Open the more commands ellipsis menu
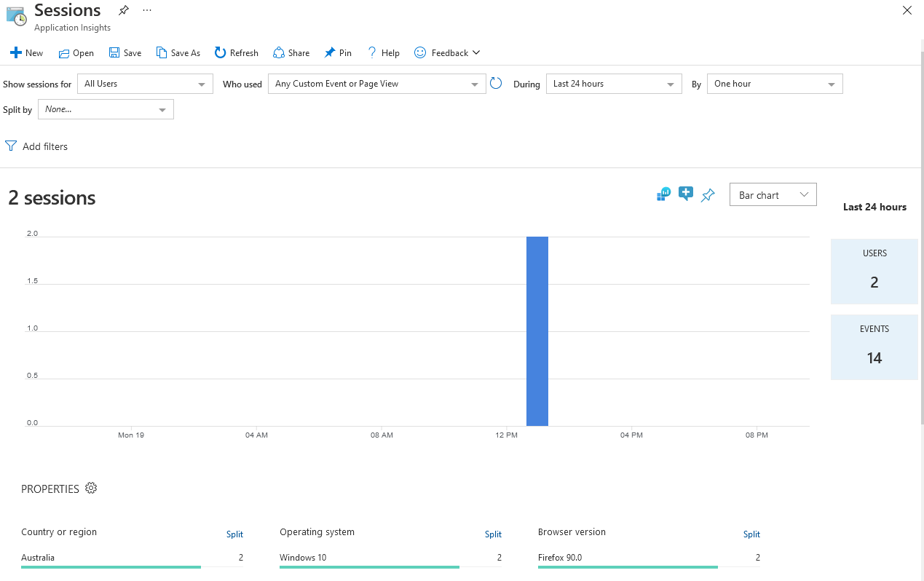924x581 pixels. pyautogui.click(x=146, y=10)
